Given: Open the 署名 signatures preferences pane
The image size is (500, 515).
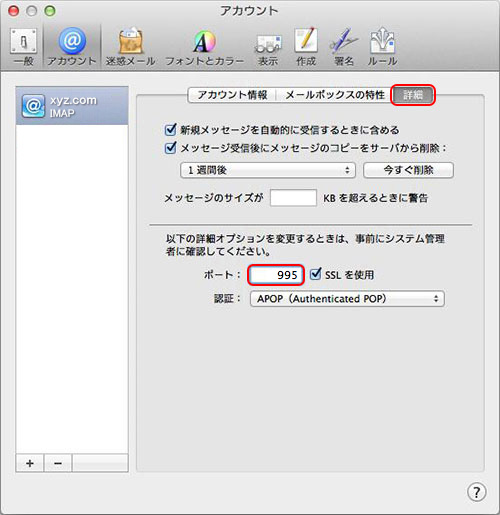Looking at the screenshot, I should [x=344, y=47].
